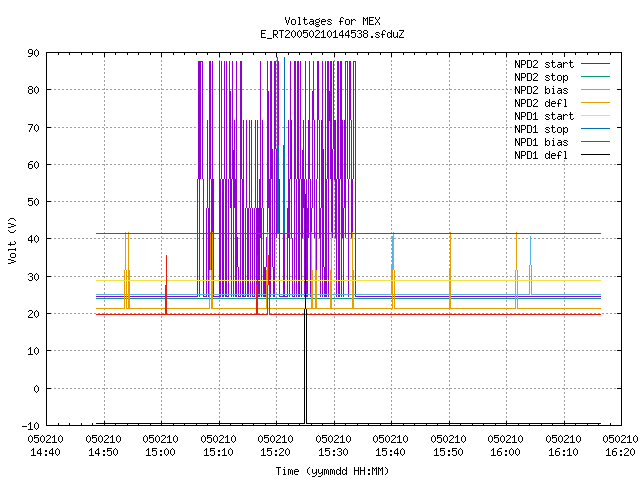Click the 15:00 time tick label

tap(160, 452)
